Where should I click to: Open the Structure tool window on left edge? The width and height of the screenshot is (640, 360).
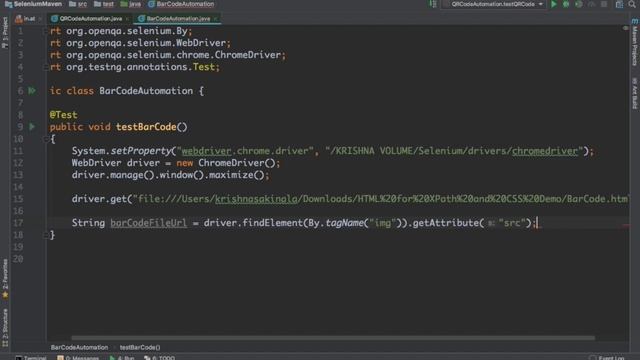(x=5, y=328)
